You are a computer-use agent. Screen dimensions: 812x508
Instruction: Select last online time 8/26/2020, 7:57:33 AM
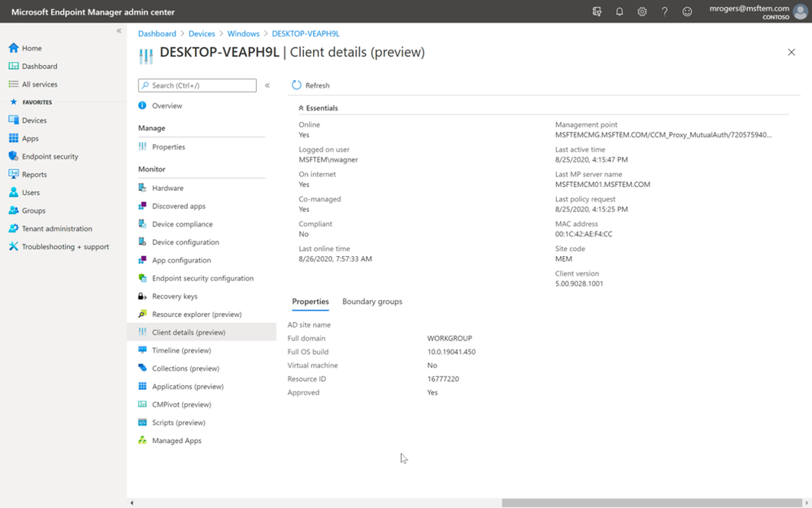[335, 258]
